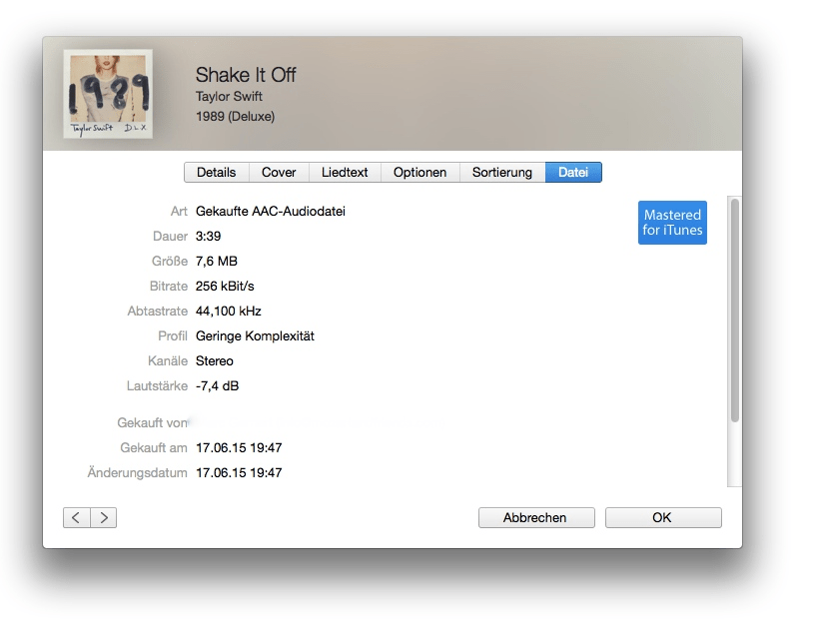818x644 pixels.
Task: Click the Art value Gekaufte AAC-Audiodatei
Action: (x=271, y=212)
